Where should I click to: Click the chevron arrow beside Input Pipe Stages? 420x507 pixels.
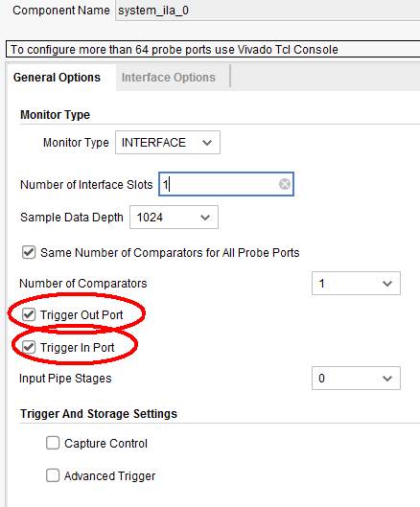[387, 379]
